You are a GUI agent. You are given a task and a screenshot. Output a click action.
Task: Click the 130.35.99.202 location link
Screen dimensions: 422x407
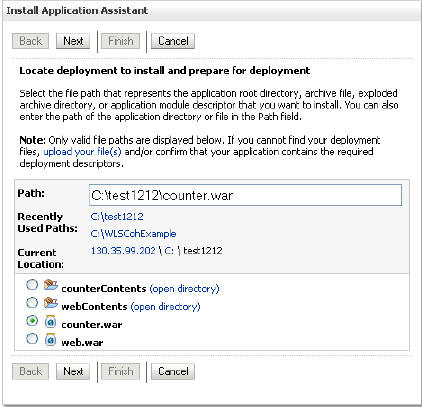click(123, 251)
